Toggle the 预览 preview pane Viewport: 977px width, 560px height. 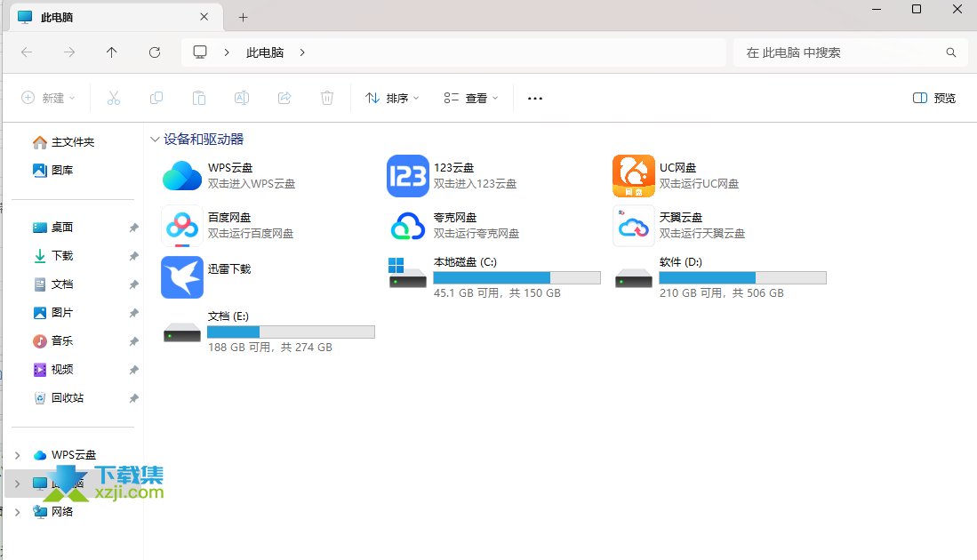click(934, 98)
